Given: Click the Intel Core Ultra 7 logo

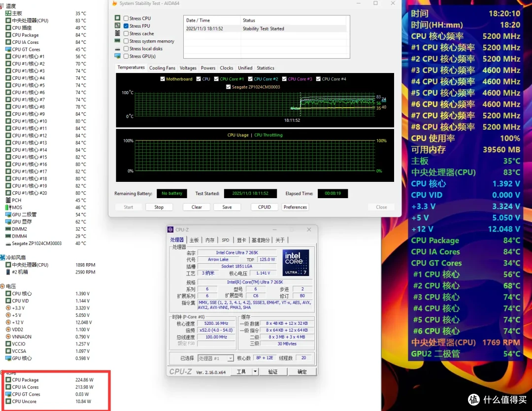Looking at the screenshot, I should (296, 263).
